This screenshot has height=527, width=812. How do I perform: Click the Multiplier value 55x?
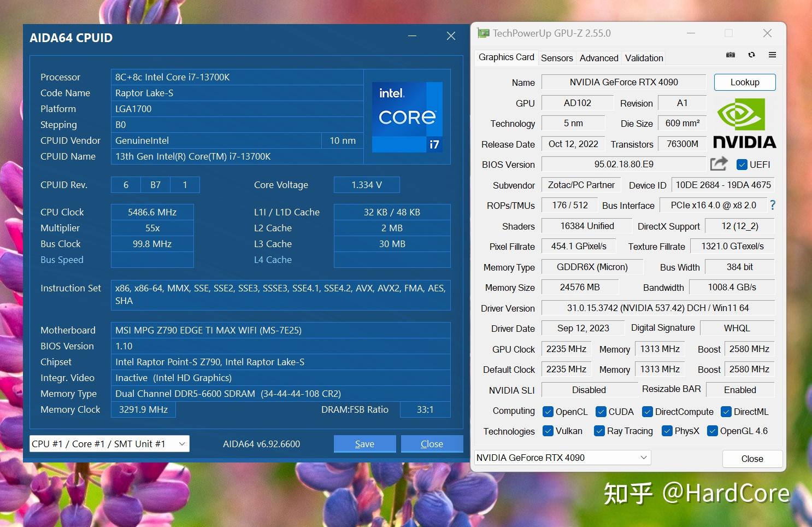pos(152,228)
